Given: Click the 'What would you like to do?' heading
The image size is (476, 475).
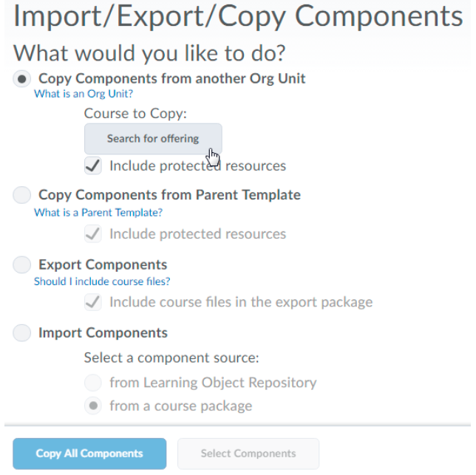Looking at the screenshot, I should (149, 53).
